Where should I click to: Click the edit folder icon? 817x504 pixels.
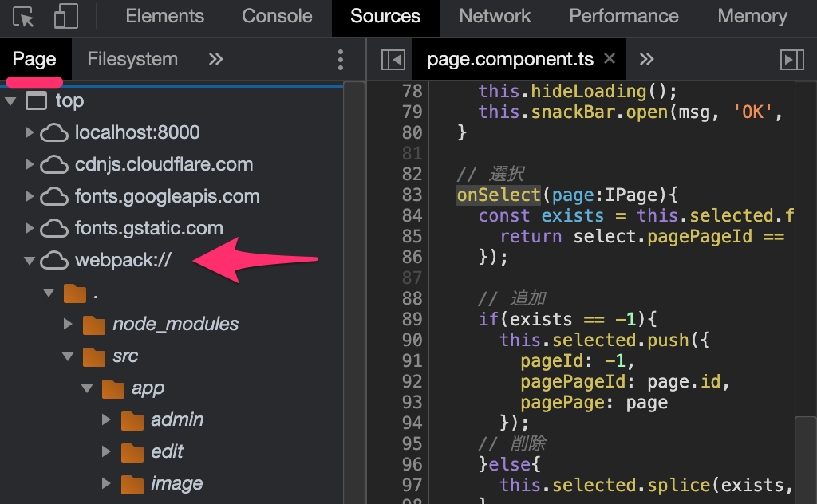132,452
